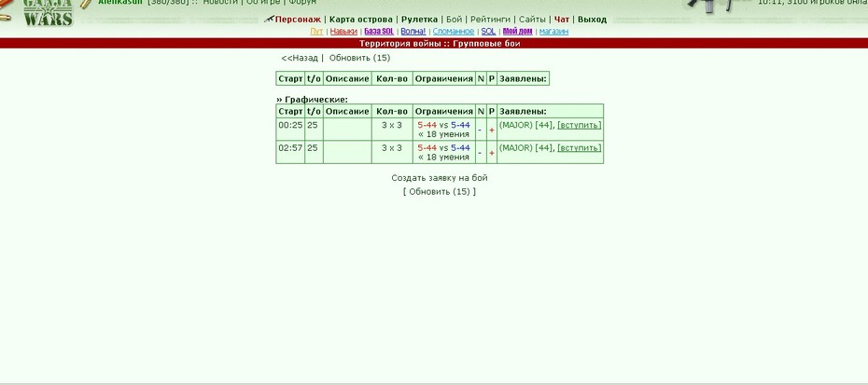Click (MAJOR) in the 02:57 row
The width and height of the screenshot is (868, 385).
516,147
